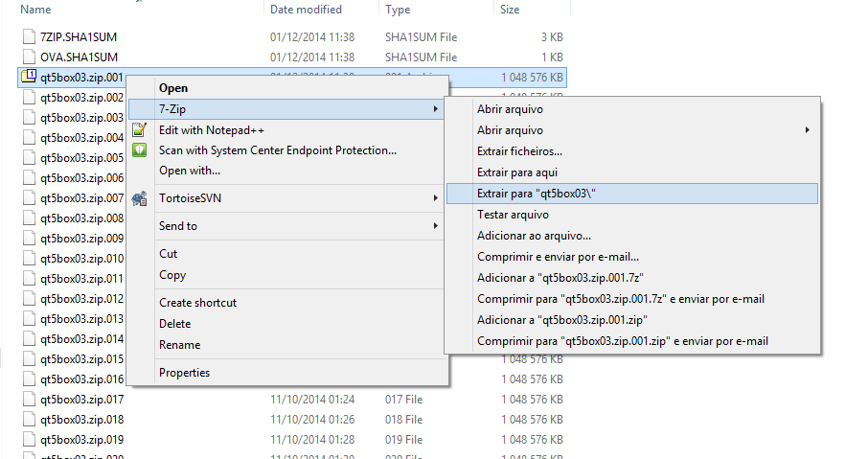
Task: Click the qt5box03.zip.013 file icon
Action: pos(30,318)
